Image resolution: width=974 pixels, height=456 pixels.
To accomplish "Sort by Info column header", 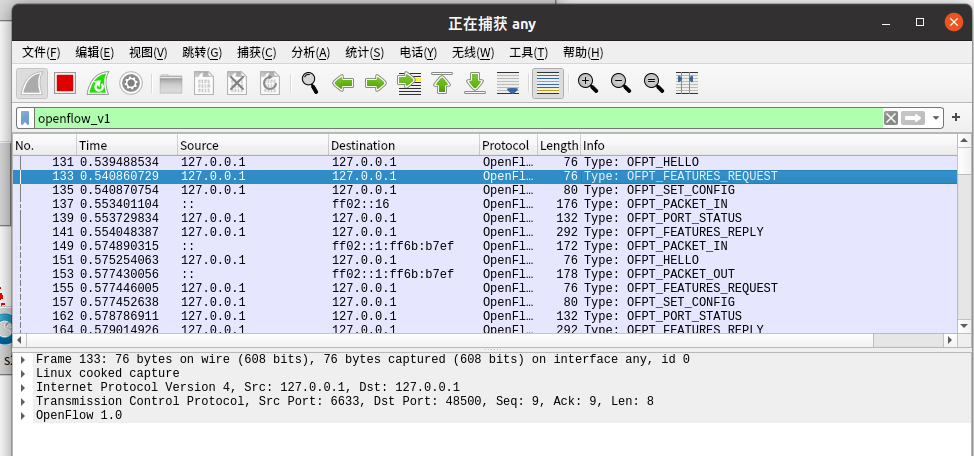I will click(768, 145).
